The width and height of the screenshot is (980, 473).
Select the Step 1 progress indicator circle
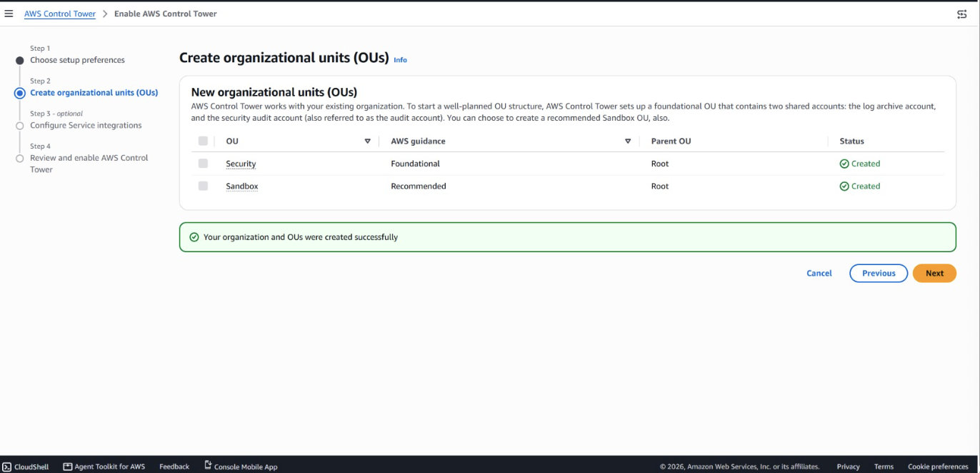pyautogui.click(x=20, y=61)
